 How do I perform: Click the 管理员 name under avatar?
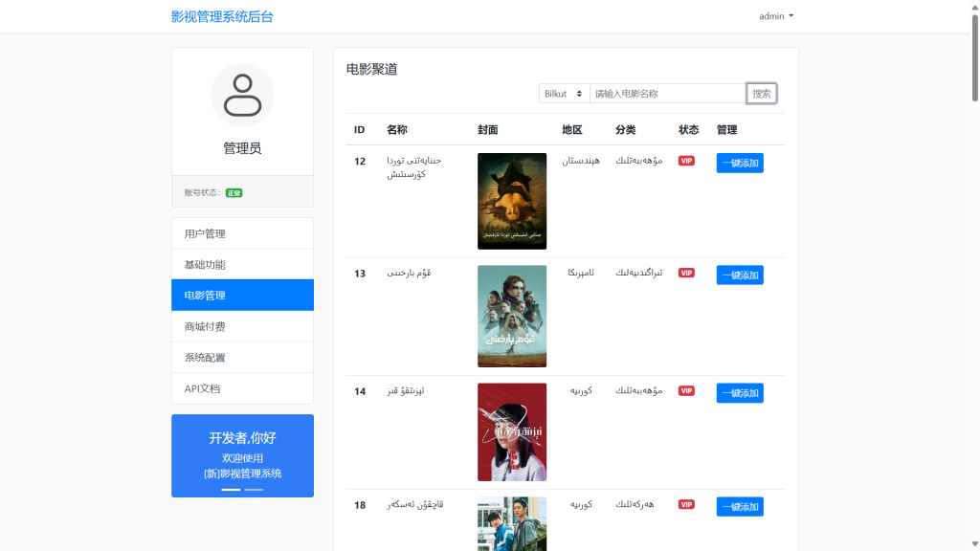point(242,148)
